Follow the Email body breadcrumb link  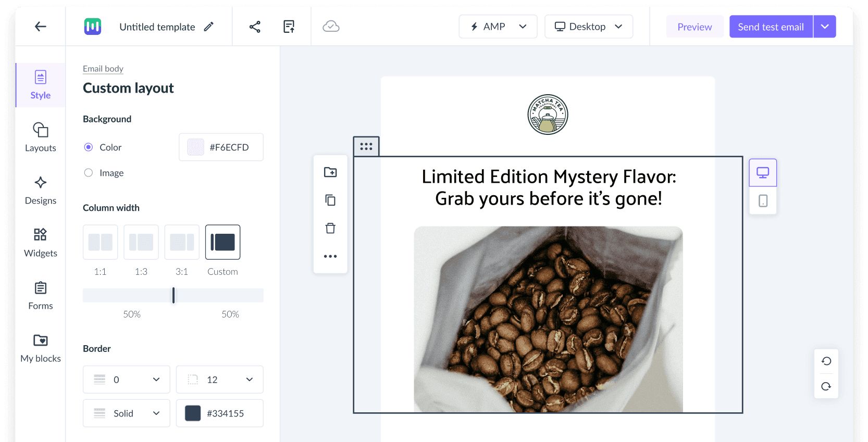pyautogui.click(x=103, y=69)
